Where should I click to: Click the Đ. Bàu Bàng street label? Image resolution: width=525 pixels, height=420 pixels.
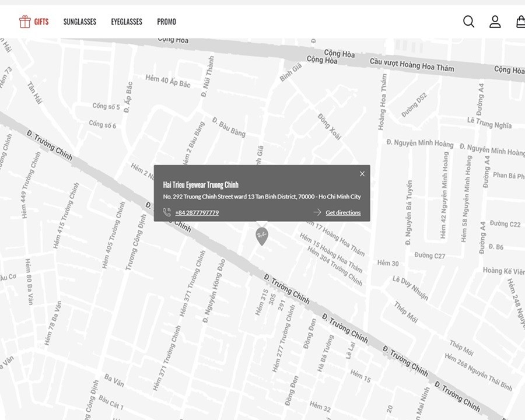pyautogui.click(x=229, y=127)
